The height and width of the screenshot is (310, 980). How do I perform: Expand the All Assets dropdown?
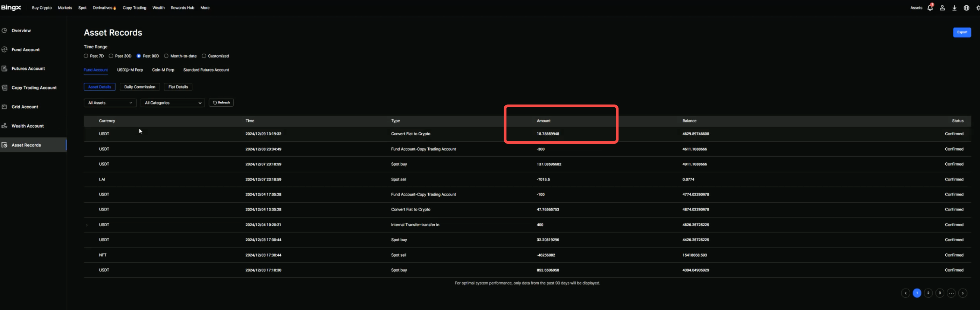tap(110, 103)
